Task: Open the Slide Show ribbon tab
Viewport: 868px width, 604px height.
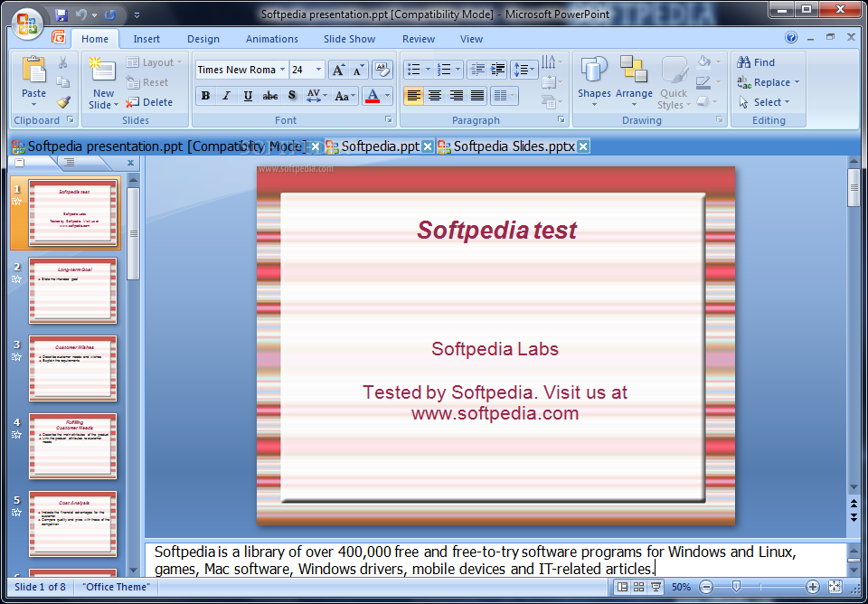Action: click(x=349, y=39)
